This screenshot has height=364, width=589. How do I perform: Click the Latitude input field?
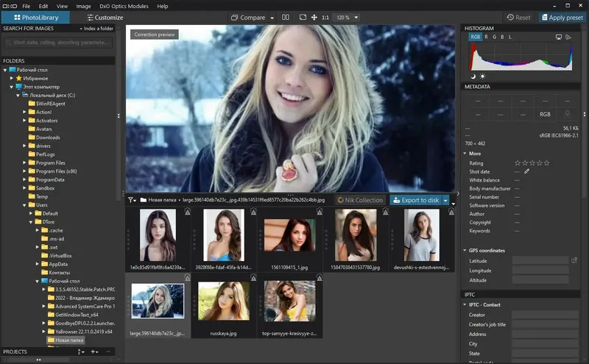coord(540,260)
